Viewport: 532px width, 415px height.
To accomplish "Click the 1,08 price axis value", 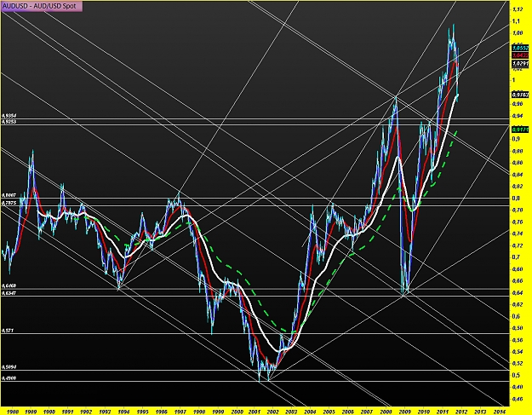I will (517, 33).
